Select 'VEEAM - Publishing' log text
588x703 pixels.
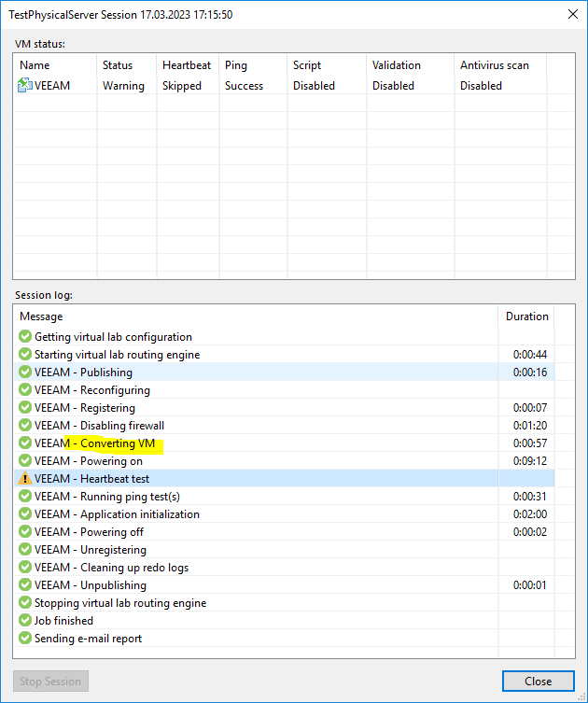(83, 373)
